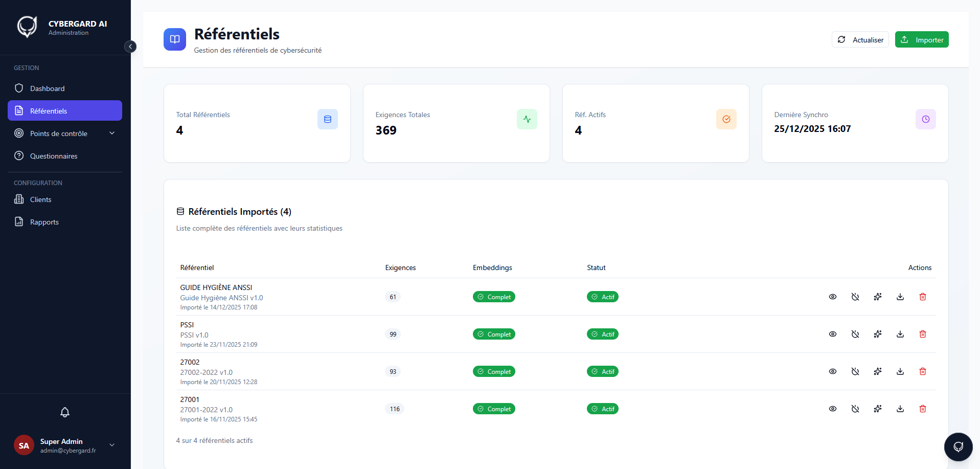Deactivate the GUIDE HYGIÈNE ANSSI referential
Viewport: 980px width, 469px height.
pyautogui.click(x=855, y=297)
